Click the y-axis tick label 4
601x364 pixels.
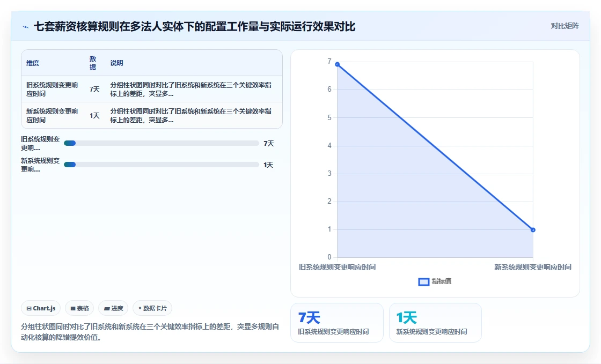(329, 145)
